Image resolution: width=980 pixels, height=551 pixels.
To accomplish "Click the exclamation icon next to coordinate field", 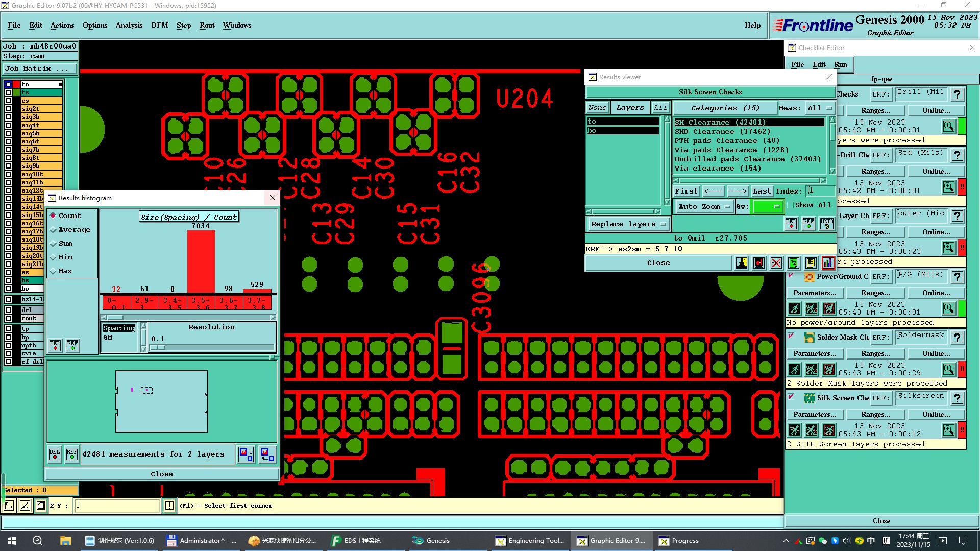I will coord(169,506).
